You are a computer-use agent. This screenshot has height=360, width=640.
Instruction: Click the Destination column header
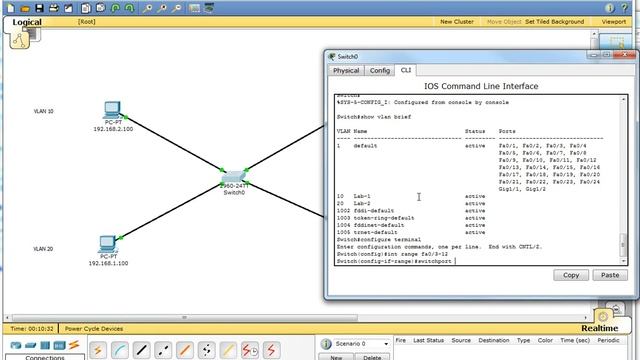click(493, 340)
